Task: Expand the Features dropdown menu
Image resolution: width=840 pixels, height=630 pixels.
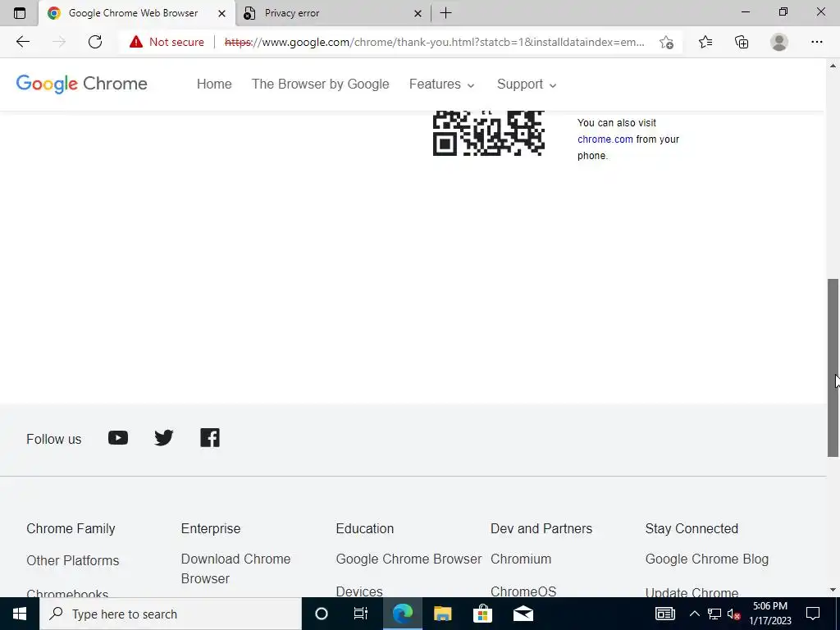Action: coord(442,84)
